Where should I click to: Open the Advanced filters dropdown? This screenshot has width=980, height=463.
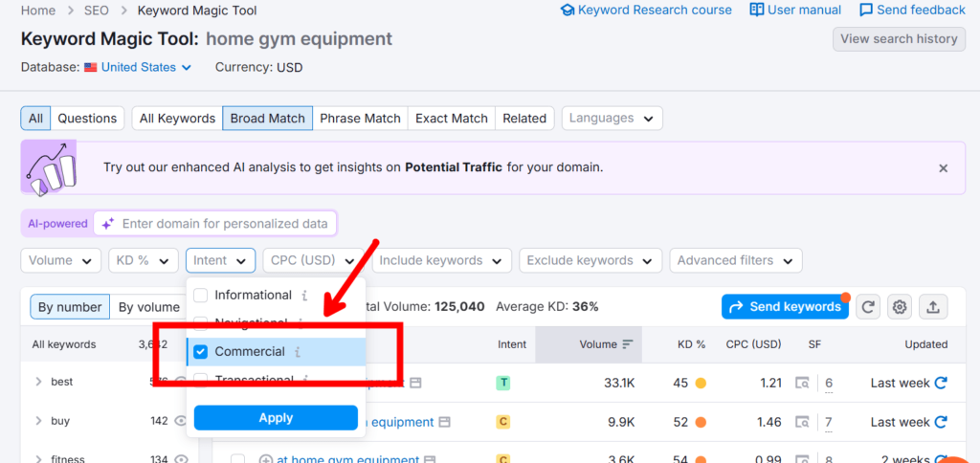(x=736, y=260)
